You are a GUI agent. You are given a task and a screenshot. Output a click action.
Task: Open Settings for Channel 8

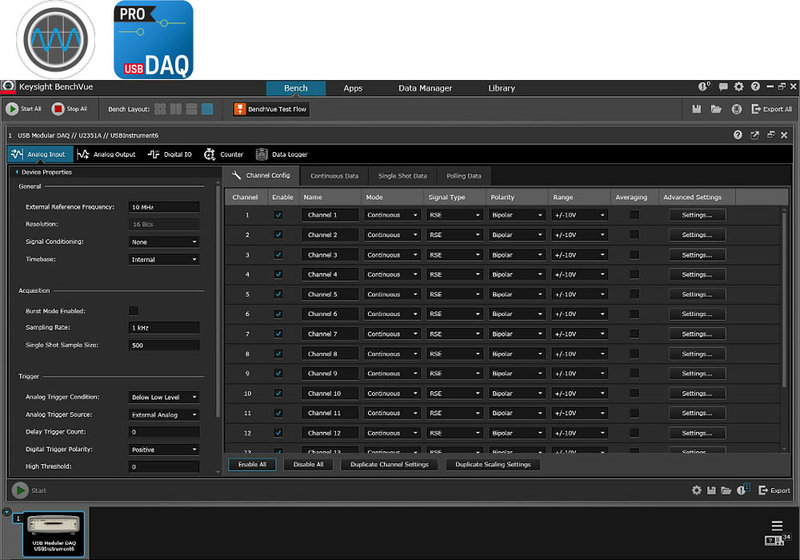click(697, 354)
